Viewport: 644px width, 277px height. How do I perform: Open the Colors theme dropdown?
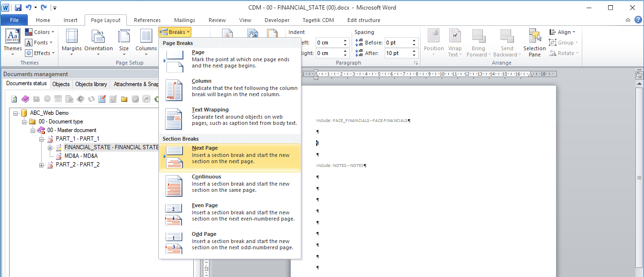coord(40,32)
